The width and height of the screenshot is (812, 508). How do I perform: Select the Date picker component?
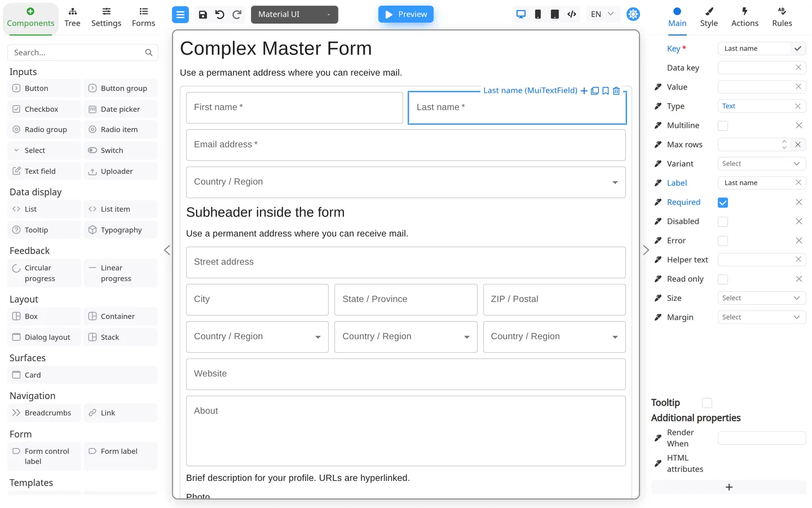[121, 110]
